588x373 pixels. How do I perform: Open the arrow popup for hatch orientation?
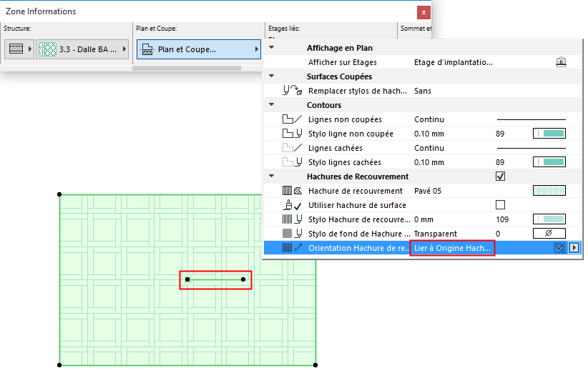point(574,247)
